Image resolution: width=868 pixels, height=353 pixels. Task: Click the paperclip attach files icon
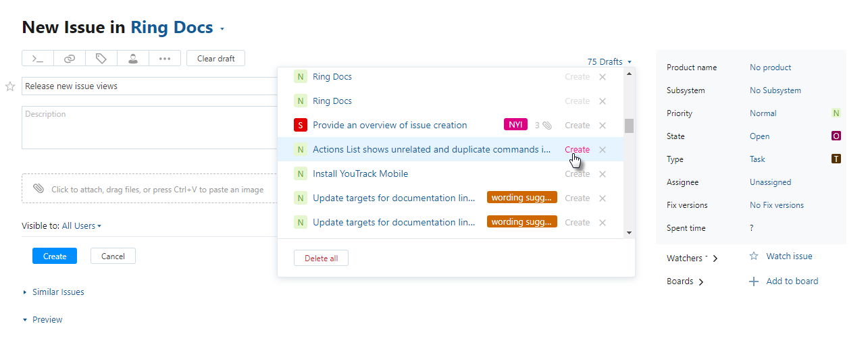tap(39, 189)
